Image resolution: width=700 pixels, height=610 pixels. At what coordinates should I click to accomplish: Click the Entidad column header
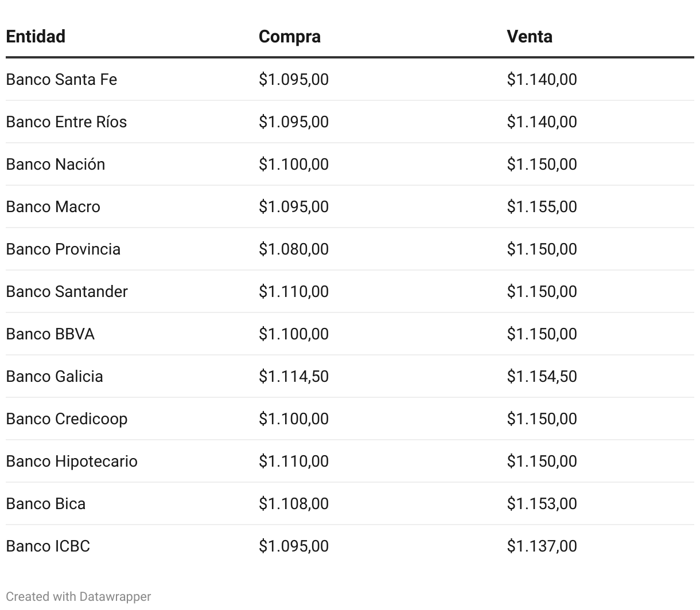click(x=36, y=37)
